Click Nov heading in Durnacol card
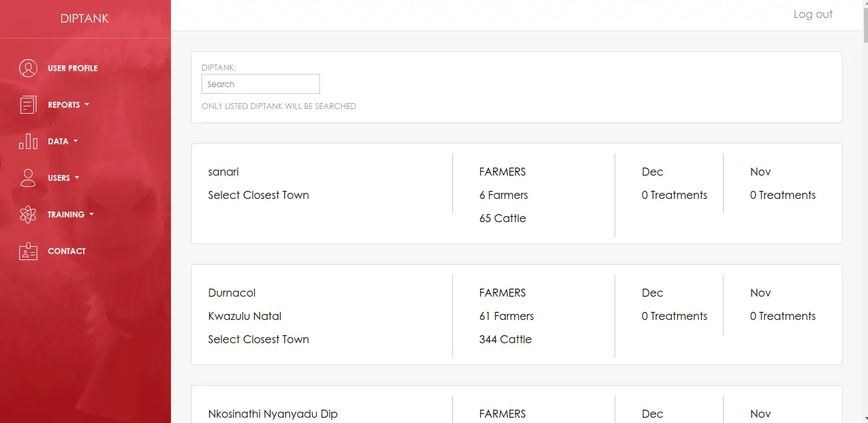Image resolution: width=868 pixels, height=423 pixels. tap(760, 293)
